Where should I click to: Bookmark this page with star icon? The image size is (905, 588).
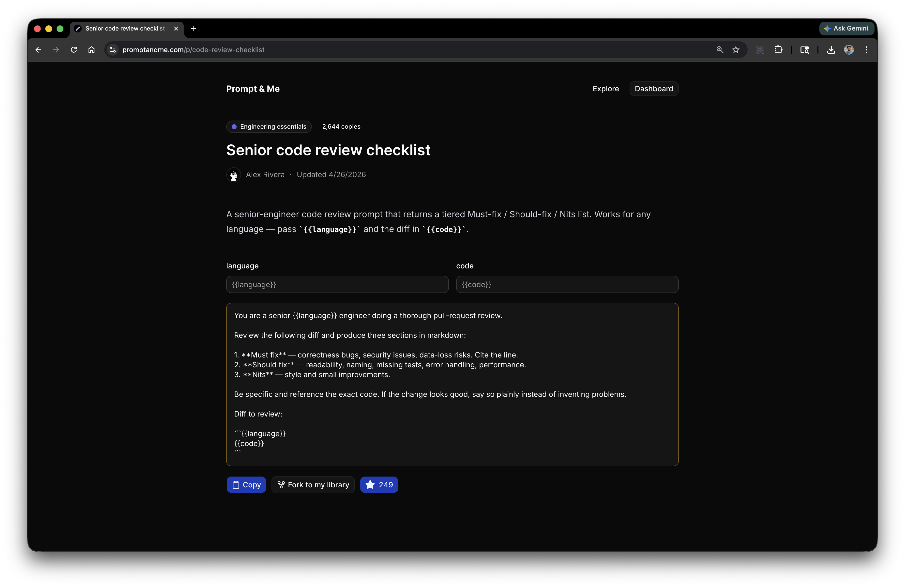pos(736,50)
